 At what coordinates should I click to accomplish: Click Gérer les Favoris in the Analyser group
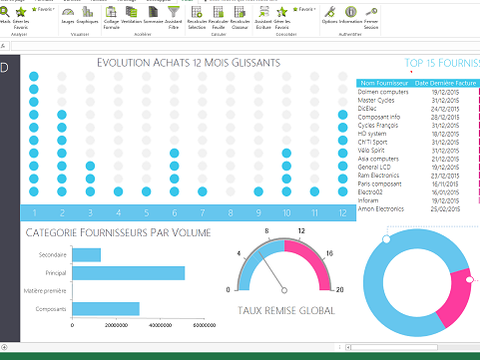pyautogui.click(x=21, y=18)
